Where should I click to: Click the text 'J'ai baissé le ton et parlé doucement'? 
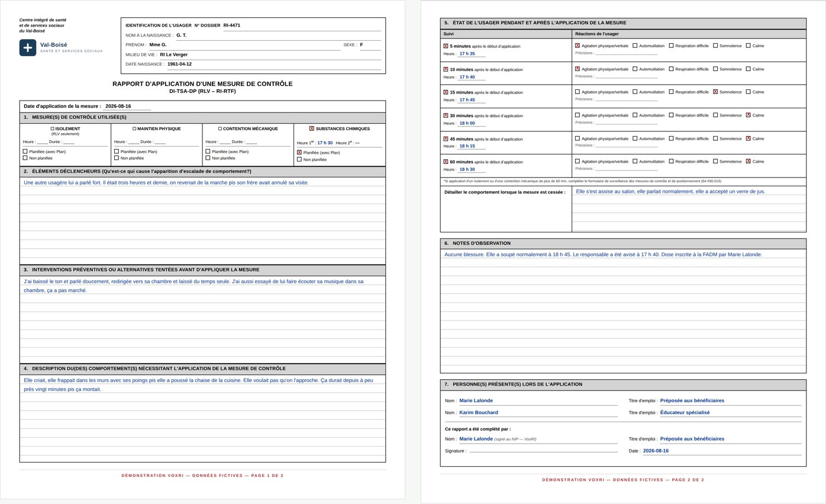click(66, 282)
